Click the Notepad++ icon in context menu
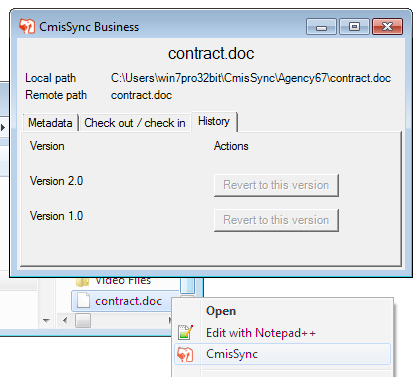The width and height of the screenshot is (420, 377). click(185, 332)
